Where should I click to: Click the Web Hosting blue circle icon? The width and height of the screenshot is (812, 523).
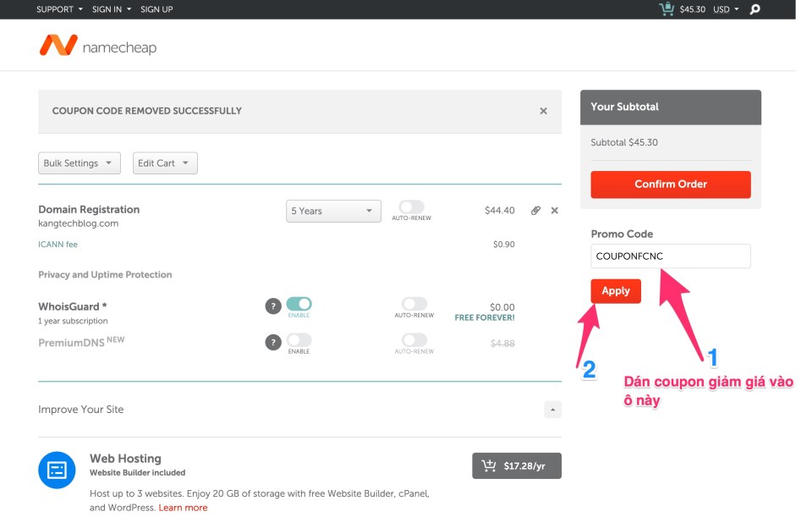57,470
